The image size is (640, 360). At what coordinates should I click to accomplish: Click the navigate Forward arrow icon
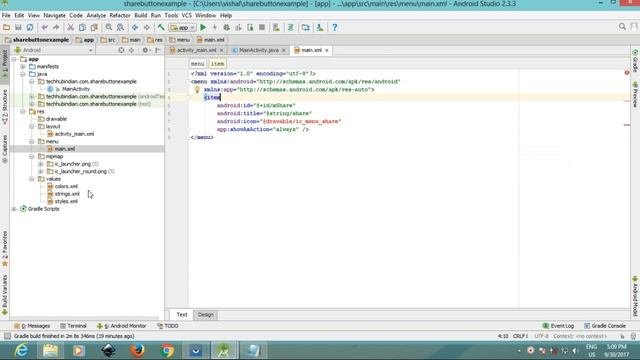pyautogui.click(x=147, y=27)
